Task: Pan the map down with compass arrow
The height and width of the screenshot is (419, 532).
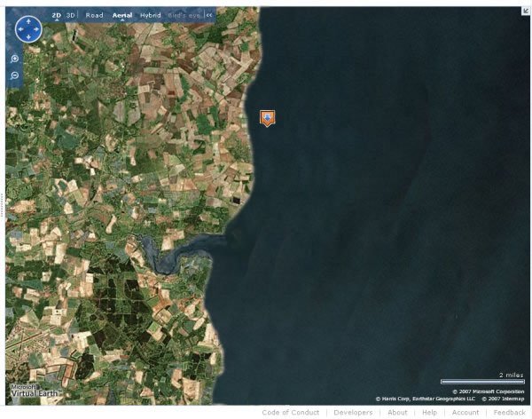Action: click(28, 39)
